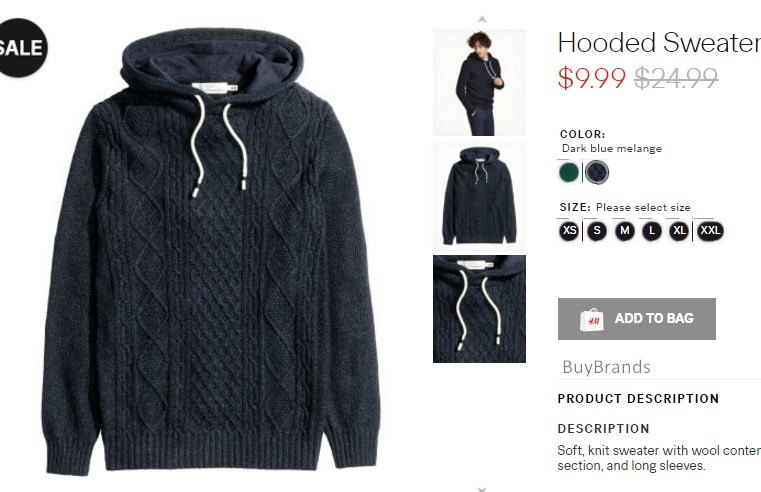761x492 pixels.
Task: Choose size S
Action: [597, 230]
